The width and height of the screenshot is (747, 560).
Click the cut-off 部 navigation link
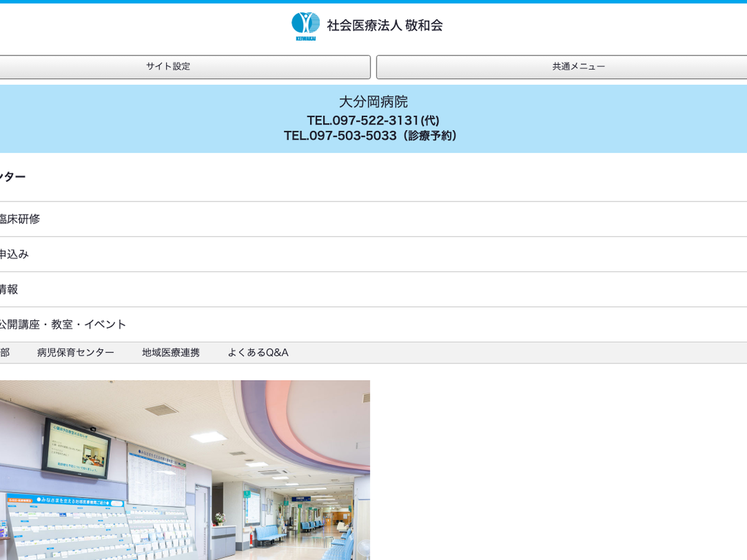pos(5,353)
